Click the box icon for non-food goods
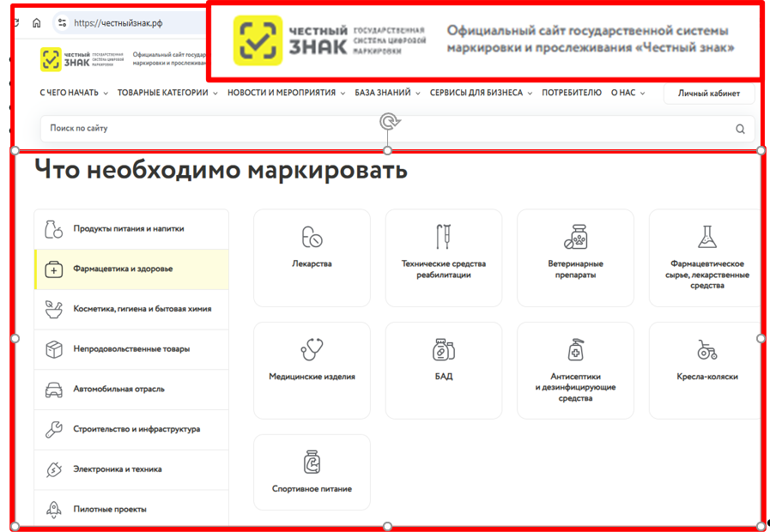Image resolution: width=770 pixels, height=532 pixels. coord(53,349)
